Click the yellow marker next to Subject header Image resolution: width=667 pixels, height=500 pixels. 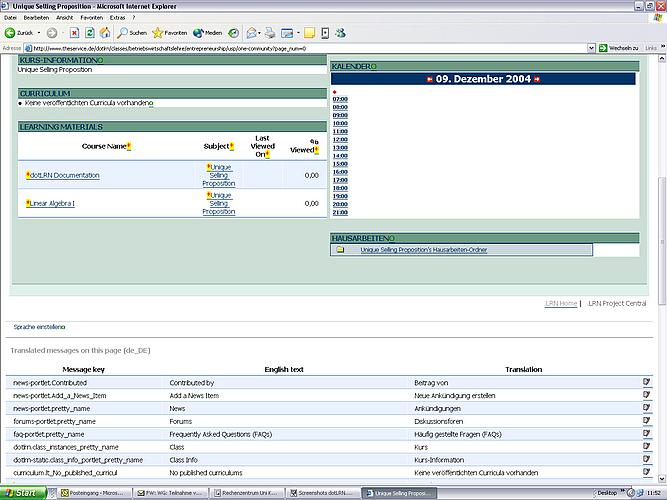(x=232, y=146)
